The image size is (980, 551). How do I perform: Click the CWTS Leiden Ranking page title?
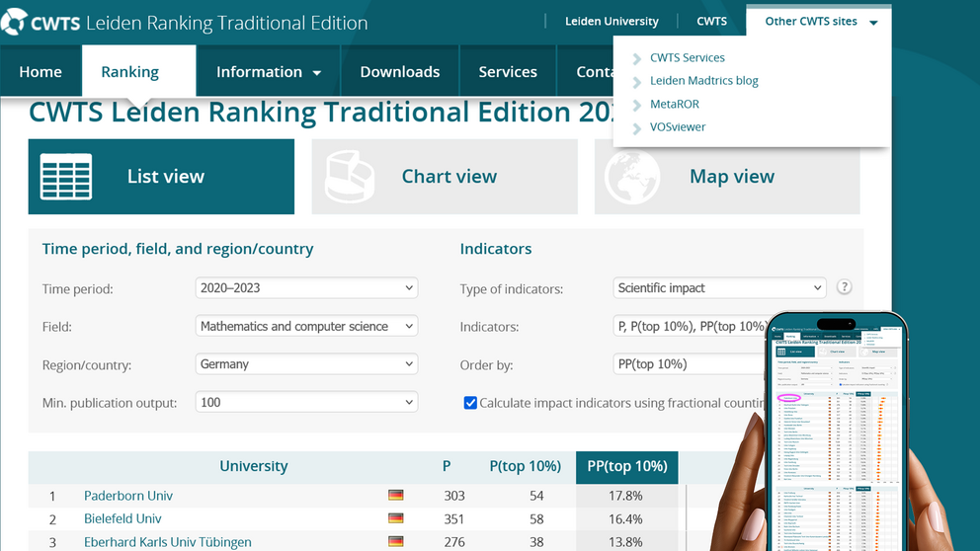(x=321, y=113)
